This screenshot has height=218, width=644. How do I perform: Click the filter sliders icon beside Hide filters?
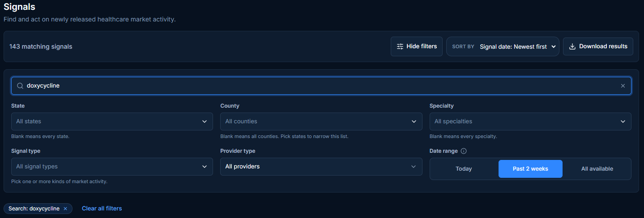click(400, 46)
